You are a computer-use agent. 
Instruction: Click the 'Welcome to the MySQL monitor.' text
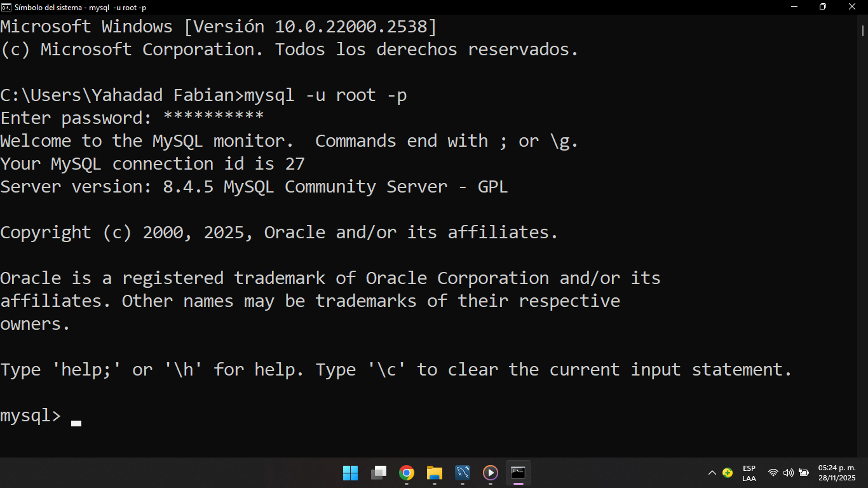click(x=147, y=141)
